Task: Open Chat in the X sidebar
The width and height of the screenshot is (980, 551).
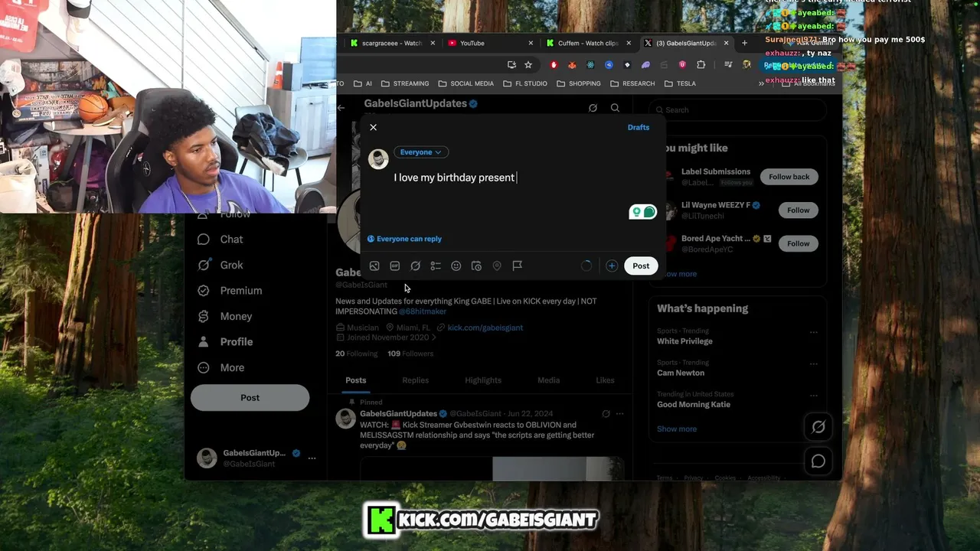Action: click(220, 240)
